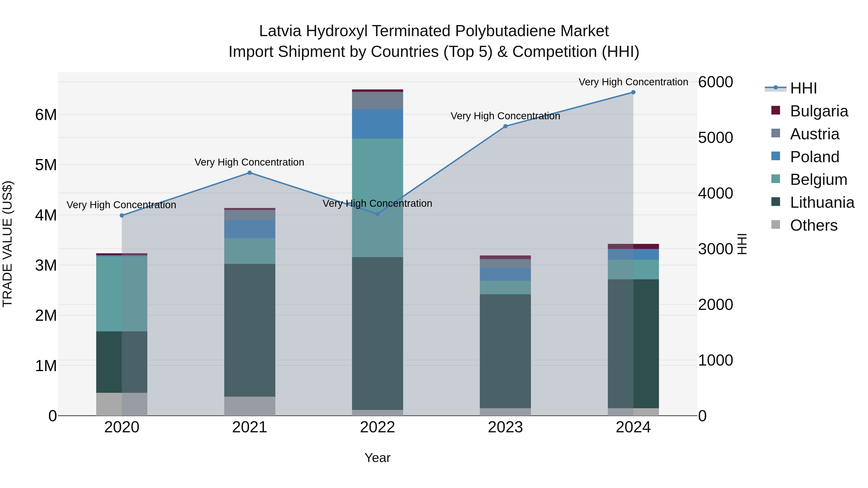Click the Lithuania segment of 2020 bar

click(x=122, y=362)
